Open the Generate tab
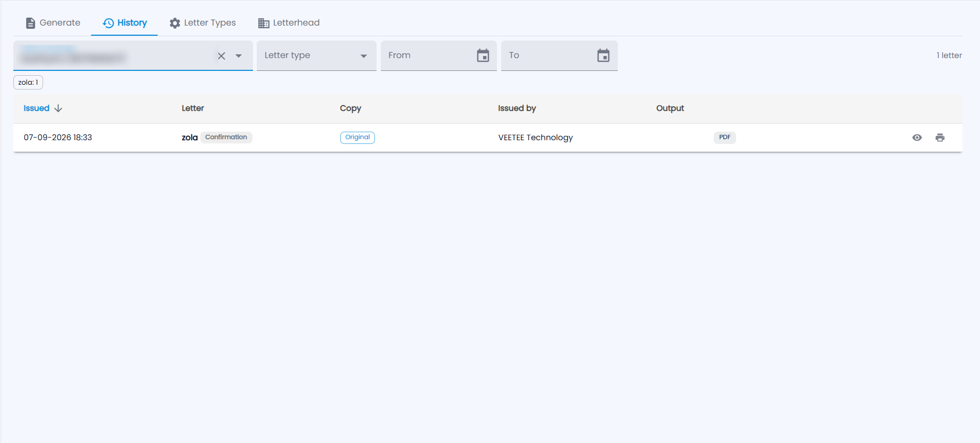The height and width of the screenshot is (443, 980). 53,23
